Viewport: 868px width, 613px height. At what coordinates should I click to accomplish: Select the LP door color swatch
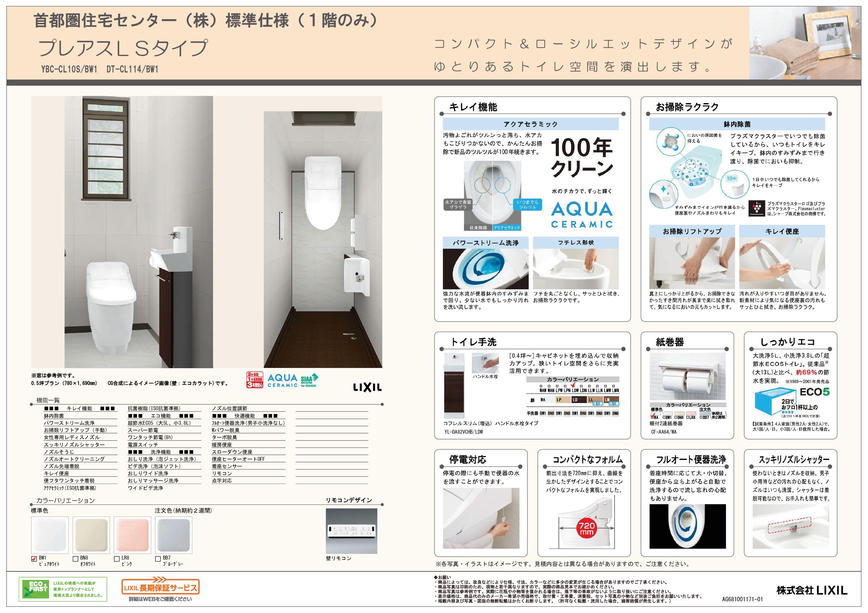coord(563,400)
